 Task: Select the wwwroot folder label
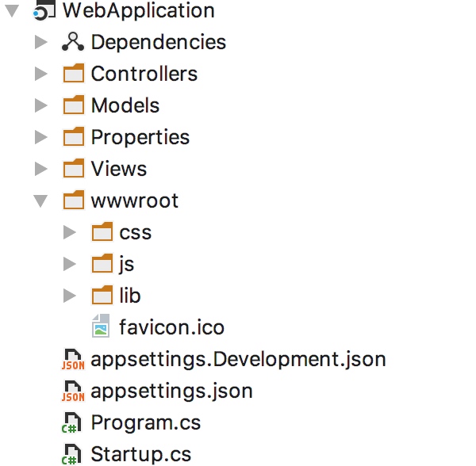(134, 201)
